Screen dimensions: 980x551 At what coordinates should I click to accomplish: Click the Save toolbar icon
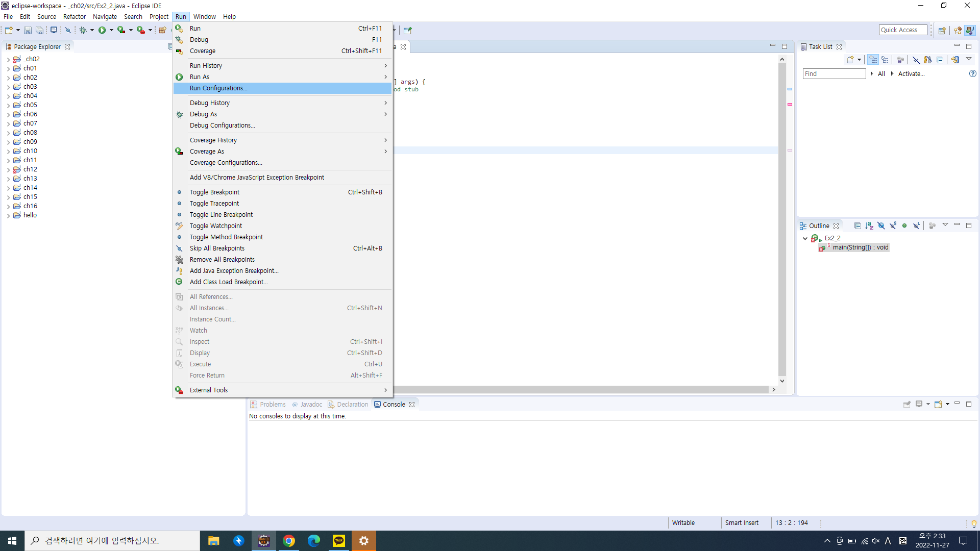[x=28, y=31]
